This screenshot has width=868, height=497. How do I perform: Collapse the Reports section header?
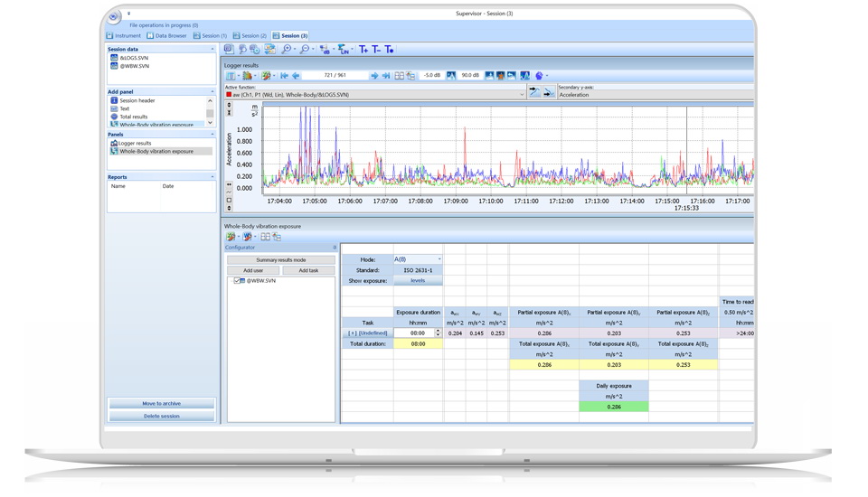(212, 177)
